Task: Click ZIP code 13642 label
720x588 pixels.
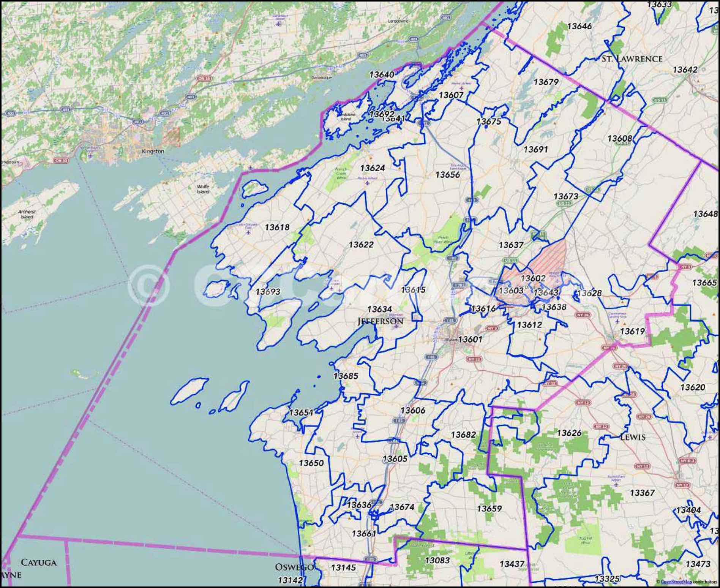Action: pyautogui.click(x=685, y=70)
